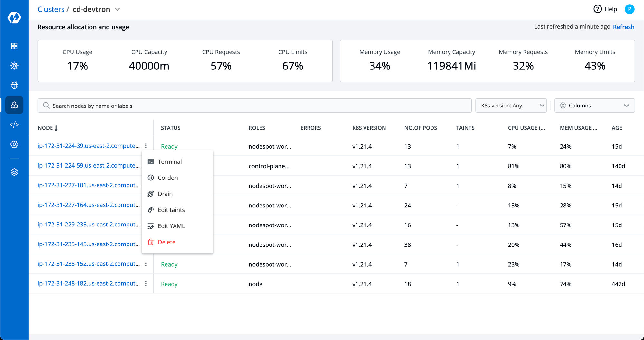This screenshot has width=644, height=340.
Task: Click the Terminal icon in the context menu
Action: 151,161
